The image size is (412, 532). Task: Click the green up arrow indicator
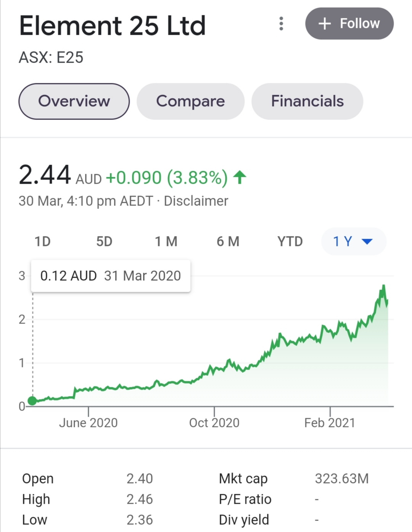[240, 177]
